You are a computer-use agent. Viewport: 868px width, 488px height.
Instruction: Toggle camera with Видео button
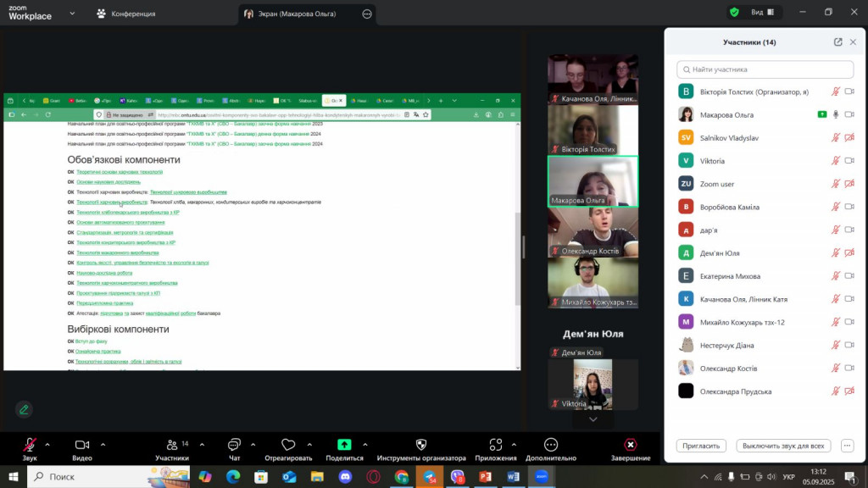coord(82,445)
